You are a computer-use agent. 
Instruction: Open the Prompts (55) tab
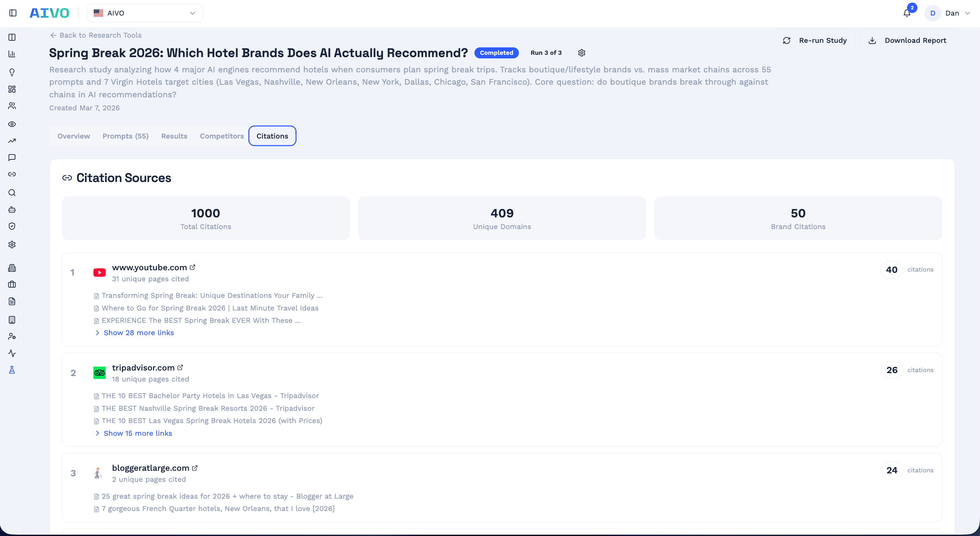click(x=125, y=136)
